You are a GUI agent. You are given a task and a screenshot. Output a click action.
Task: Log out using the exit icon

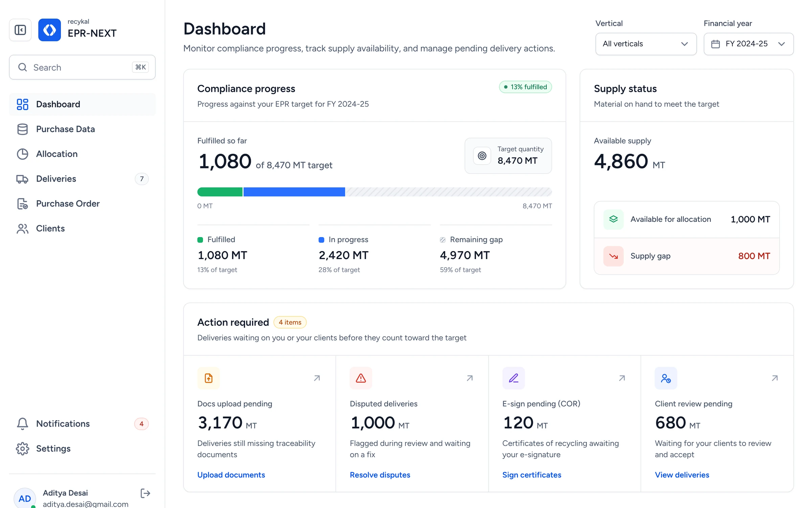[x=145, y=493]
